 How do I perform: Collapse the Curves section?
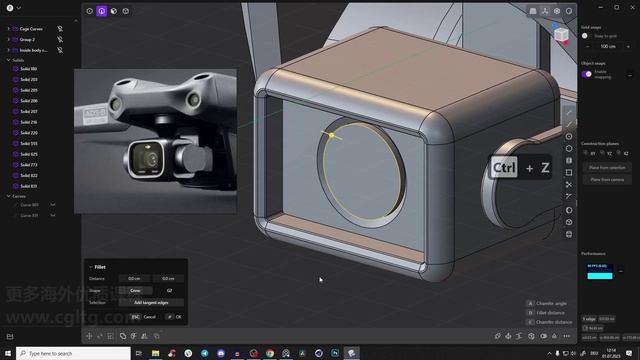9,196
